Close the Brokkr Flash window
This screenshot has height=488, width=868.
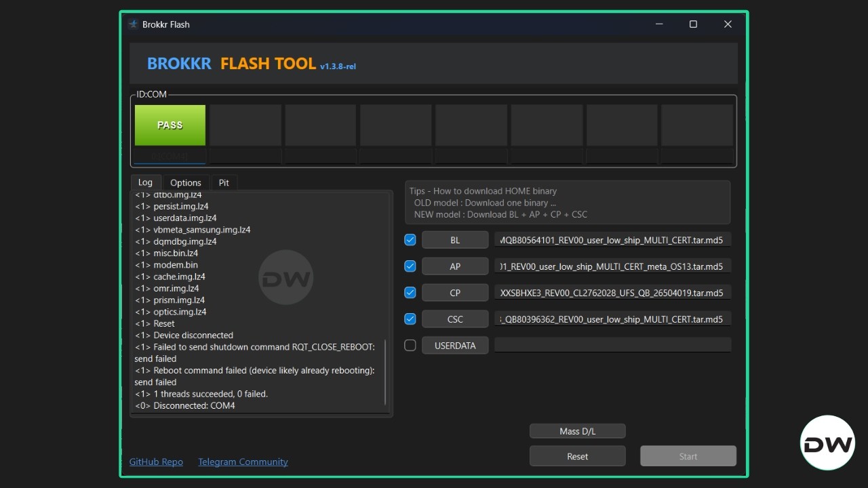(728, 24)
